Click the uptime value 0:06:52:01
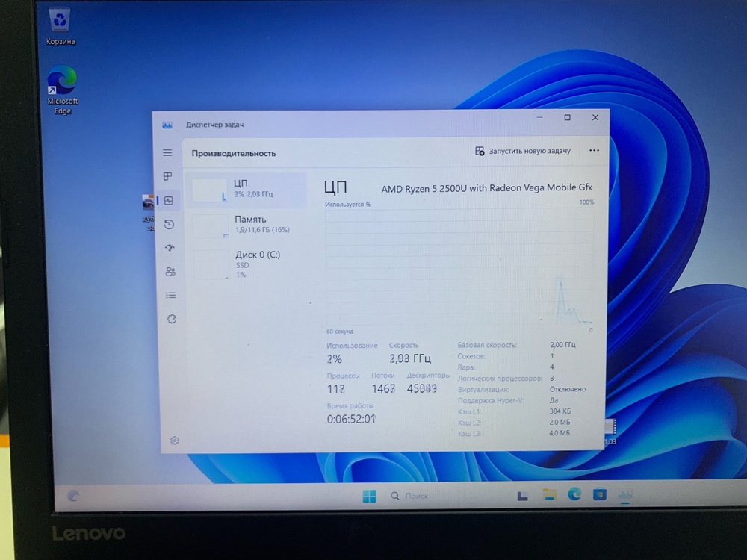This screenshot has width=747, height=560. (352, 419)
